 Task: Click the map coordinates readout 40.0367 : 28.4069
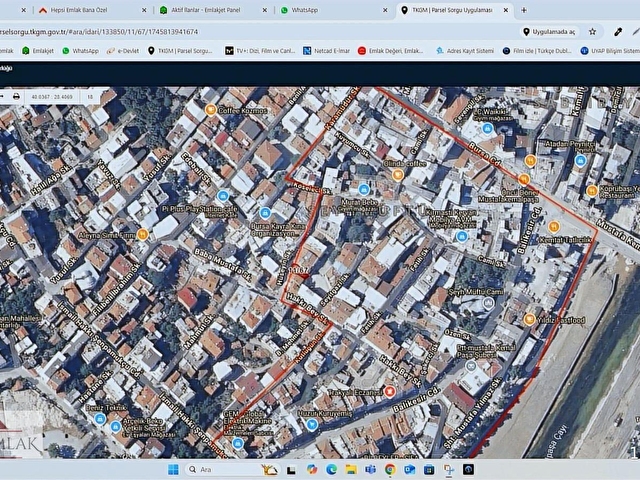52,97
